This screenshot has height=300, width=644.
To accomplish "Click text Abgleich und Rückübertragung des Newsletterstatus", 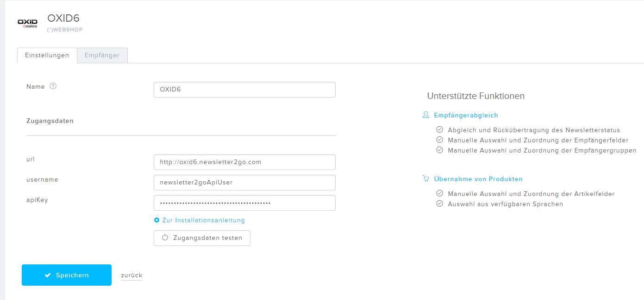I will pyautogui.click(x=534, y=130).
